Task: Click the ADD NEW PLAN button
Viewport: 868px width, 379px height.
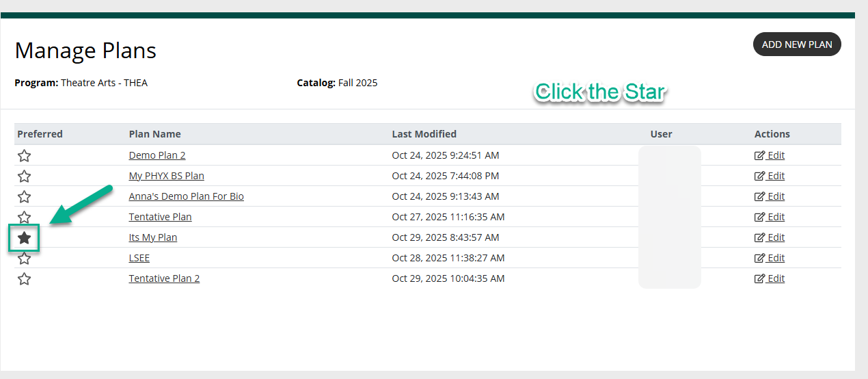Action: 797,44
